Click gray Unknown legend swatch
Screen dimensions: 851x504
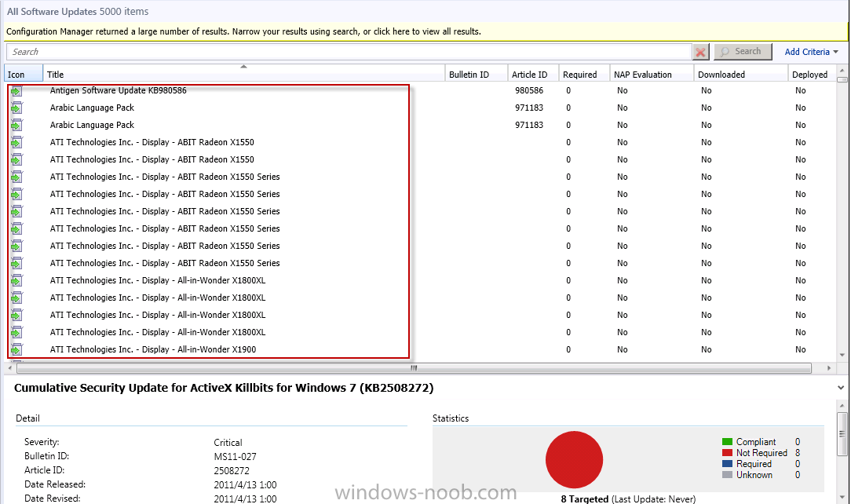tap(727, 475)
